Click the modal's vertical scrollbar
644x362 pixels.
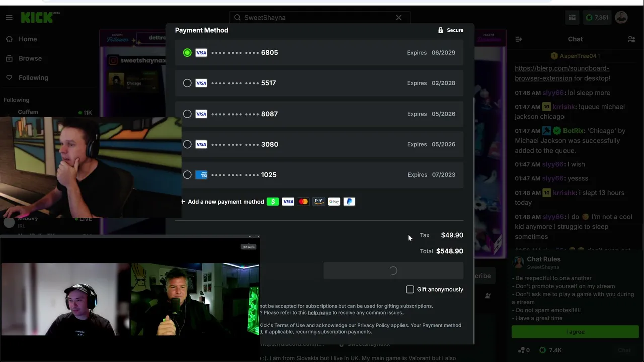click(x=474, y=221)
